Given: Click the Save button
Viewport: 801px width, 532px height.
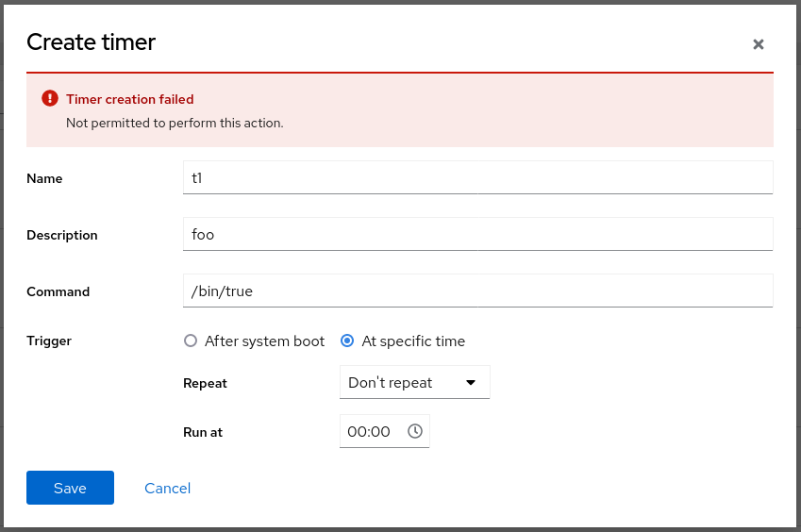Looking at the screenshot, I should (70, 488).
